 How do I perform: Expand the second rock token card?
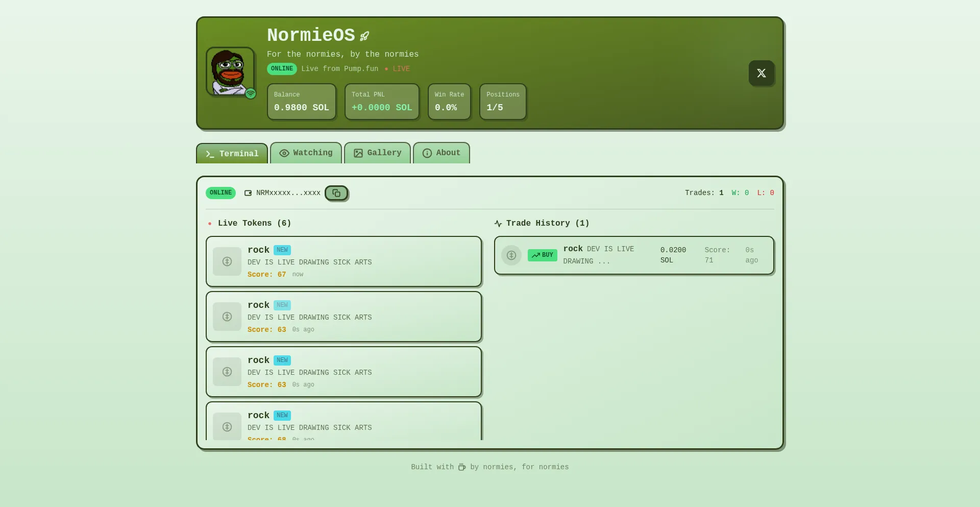pos(344,317)
